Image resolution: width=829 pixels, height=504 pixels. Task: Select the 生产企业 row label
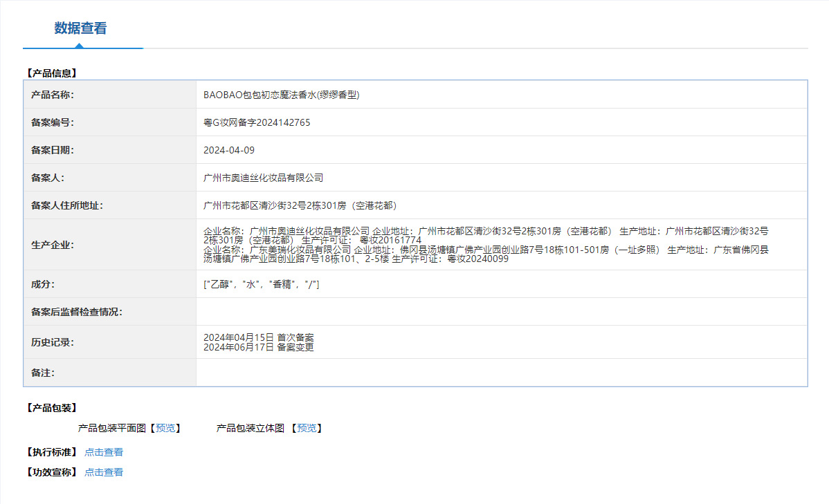coord(53,245)
